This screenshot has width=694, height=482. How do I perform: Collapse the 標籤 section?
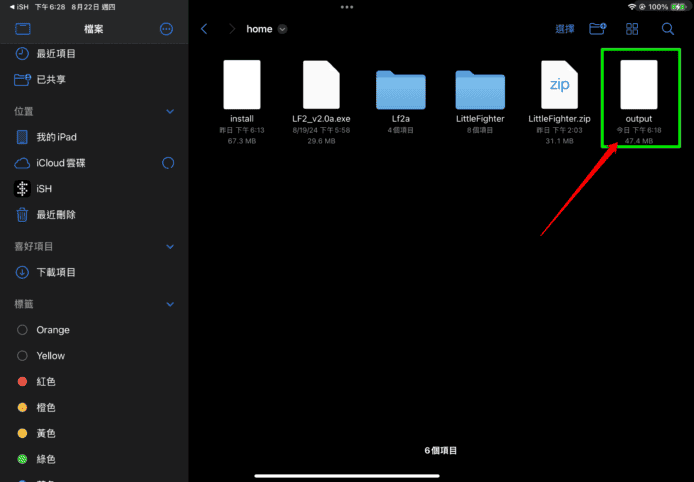170,304
